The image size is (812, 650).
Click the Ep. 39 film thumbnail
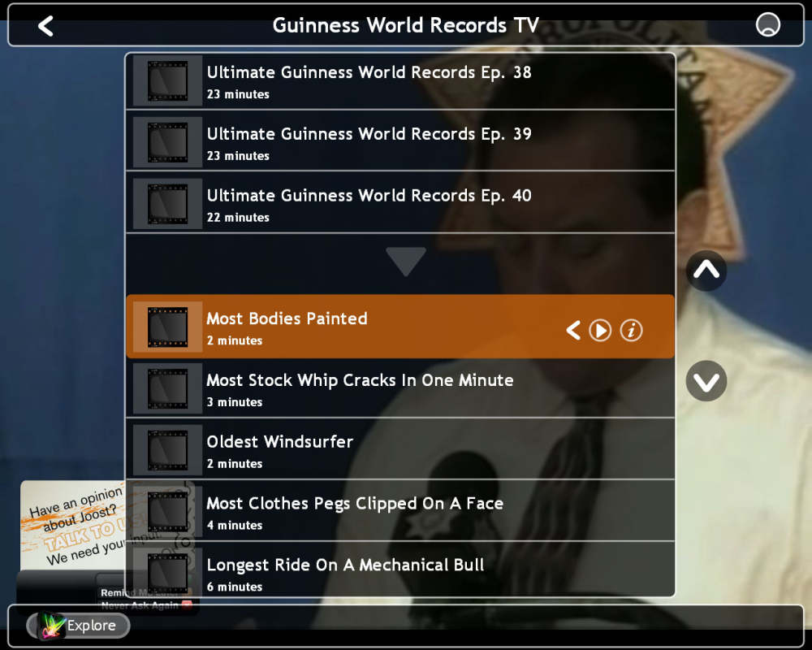[x=167, y=142]
